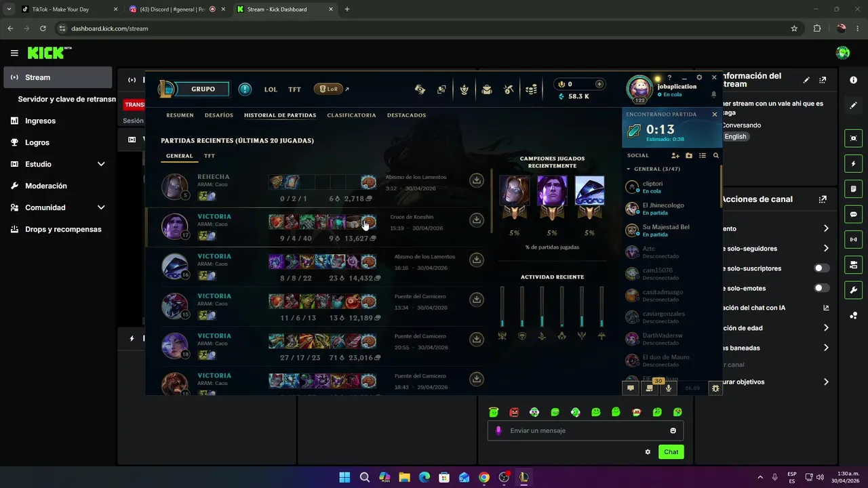Open League client settings gear
Image resolution: width=868 pixels, height=488 pixels.
699,78
